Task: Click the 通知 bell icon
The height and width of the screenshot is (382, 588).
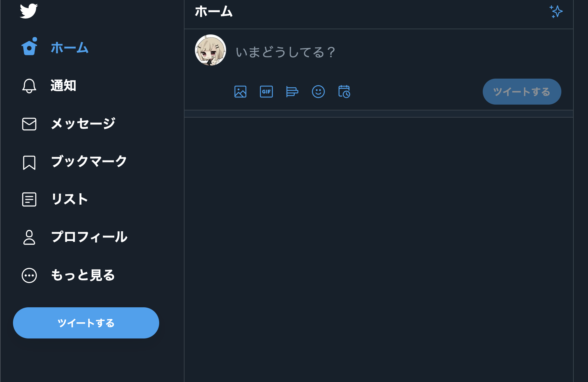Action: [x=29, y=86]
